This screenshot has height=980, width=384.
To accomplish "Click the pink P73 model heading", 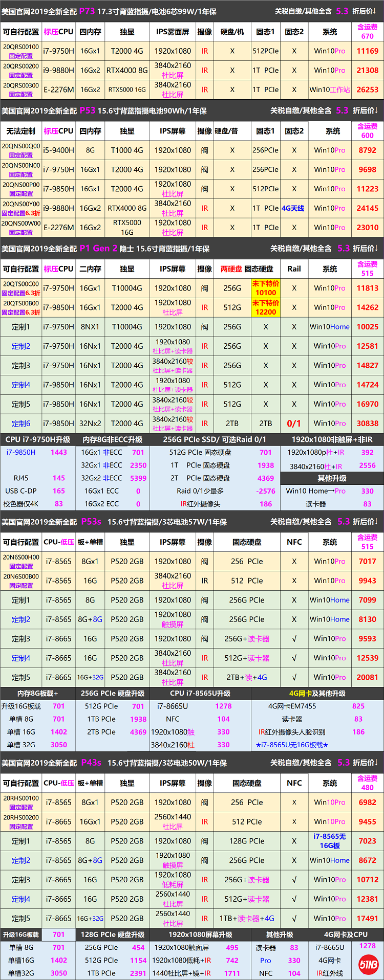I will 87,11.
